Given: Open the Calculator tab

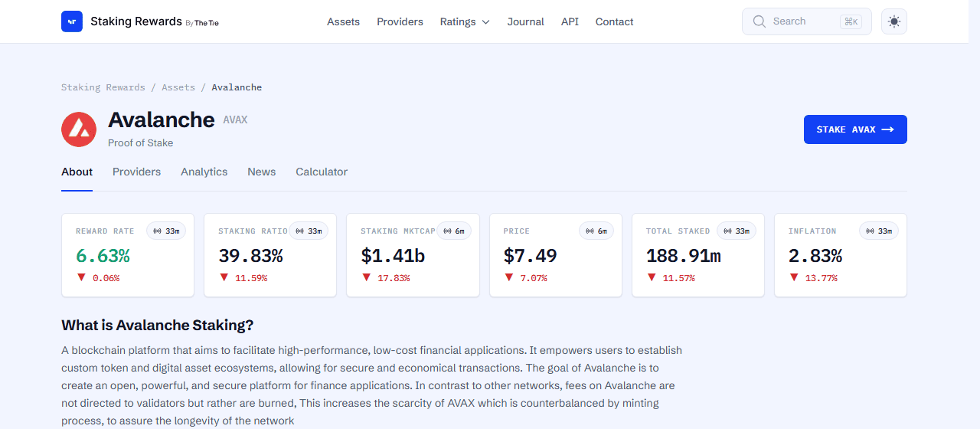Looking at the screenshot, I should tap(322, 172).
